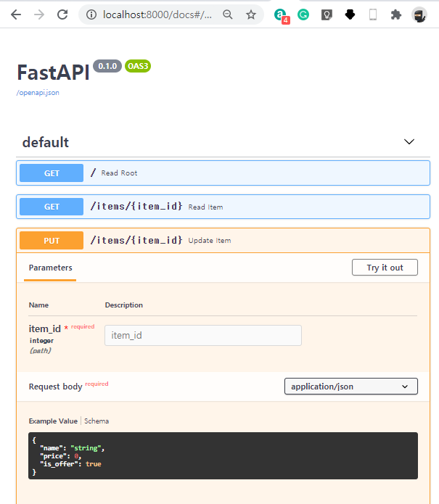Click the item_id parameter name label
This screenshot has height=504, width=439.
[45, 329]
